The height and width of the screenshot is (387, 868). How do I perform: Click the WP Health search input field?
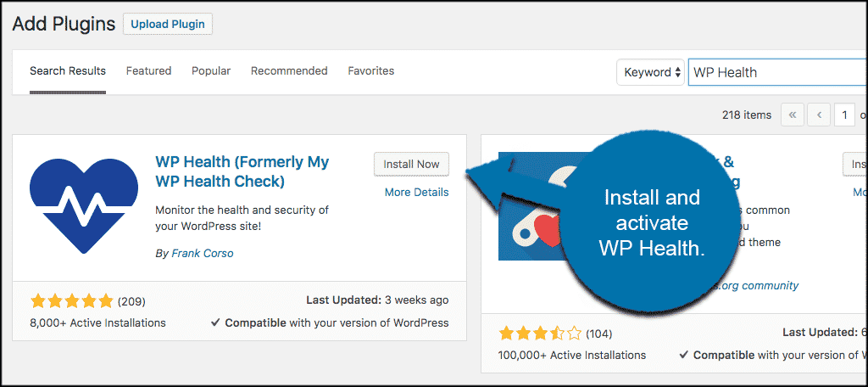(x=778, y=72)
